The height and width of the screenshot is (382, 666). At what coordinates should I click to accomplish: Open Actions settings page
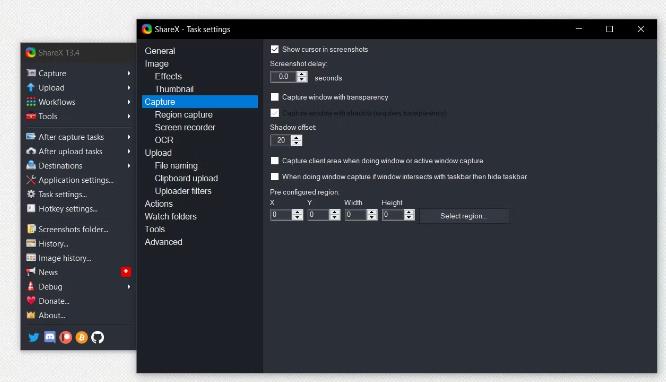click(x=158, y=204)
